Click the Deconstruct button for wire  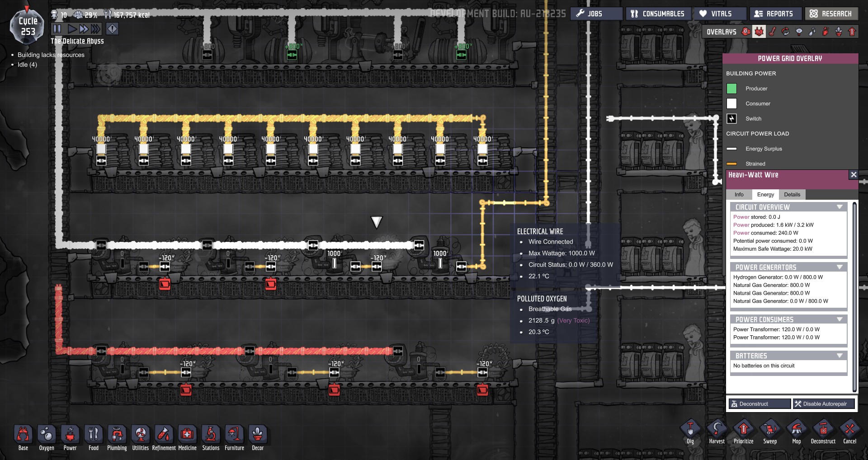759,404
